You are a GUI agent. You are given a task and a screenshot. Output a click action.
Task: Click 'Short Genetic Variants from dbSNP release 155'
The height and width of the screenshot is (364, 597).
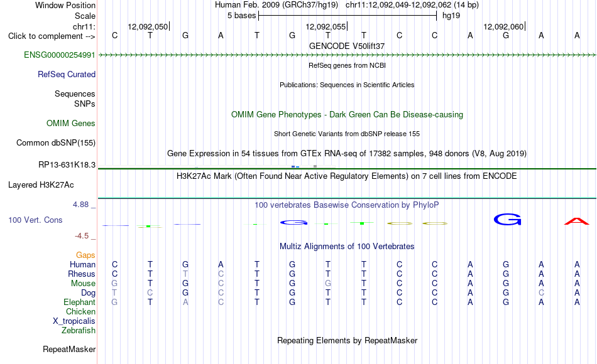[347, 134]
